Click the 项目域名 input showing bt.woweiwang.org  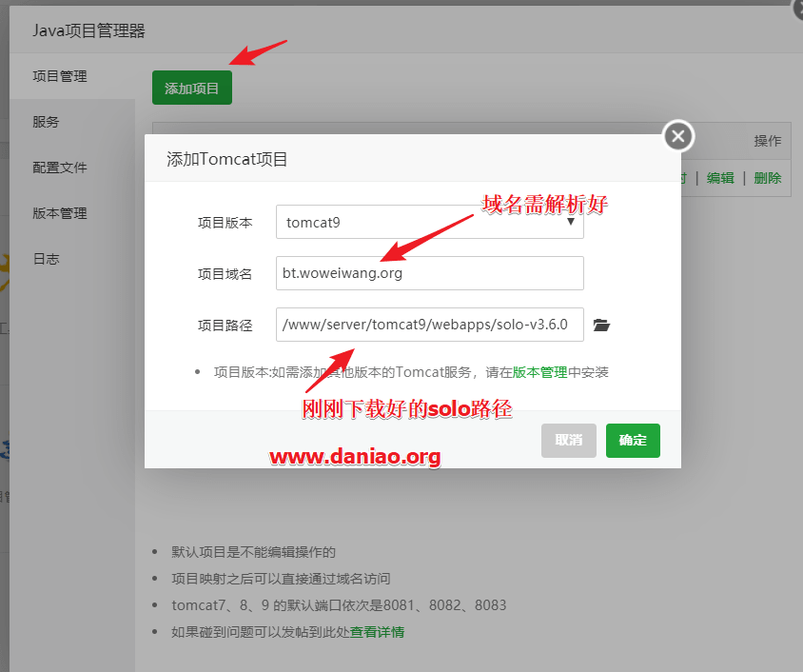pyautogui.click(x=428, y=273)
